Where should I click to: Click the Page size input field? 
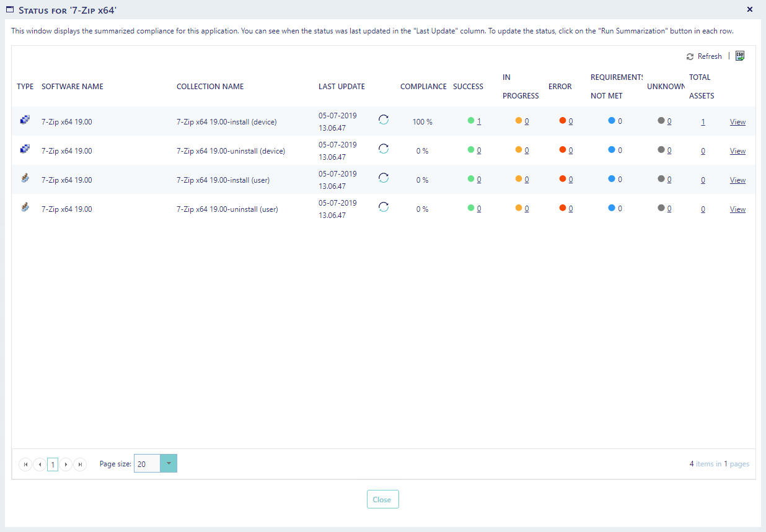click(147, 464)
